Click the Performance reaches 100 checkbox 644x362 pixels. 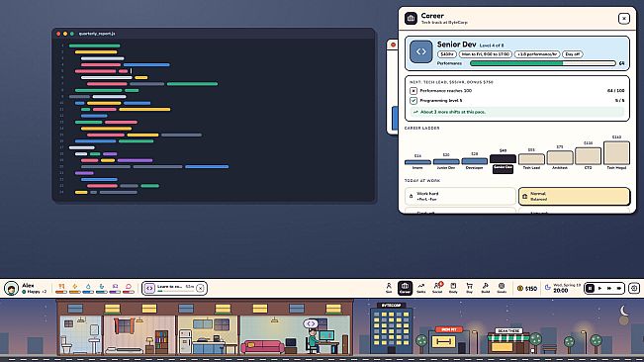[414, 91]
